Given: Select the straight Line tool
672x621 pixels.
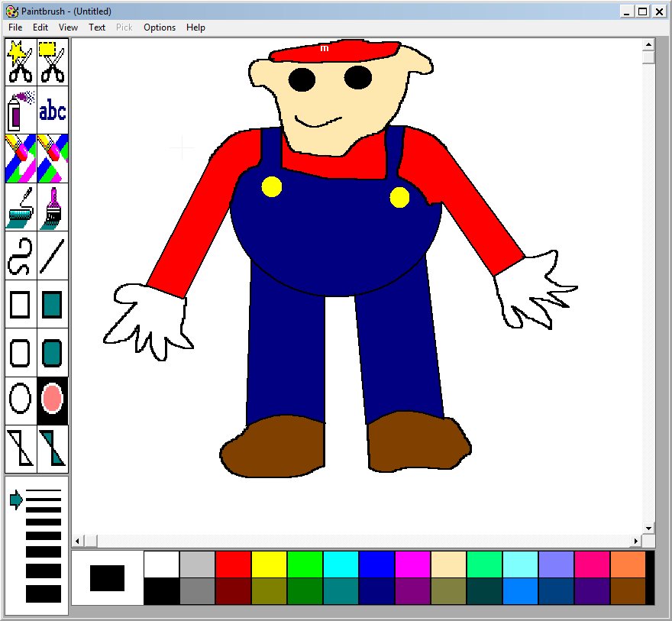Looking at the screenshot, I should [x=53, y=256].
